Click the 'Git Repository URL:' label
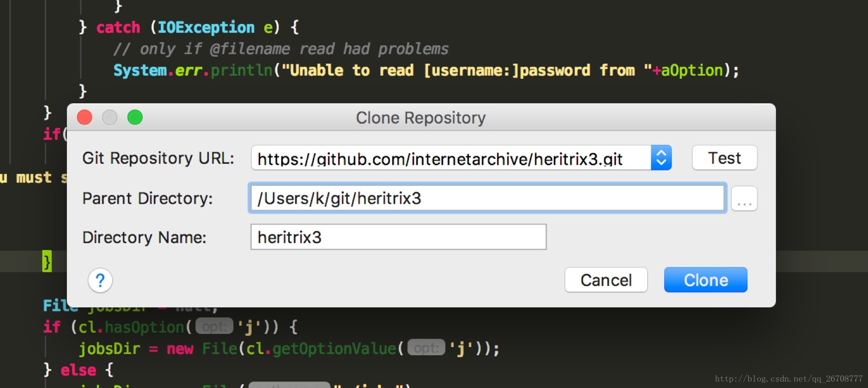This screenshot has width=868, height=388. 158,158
